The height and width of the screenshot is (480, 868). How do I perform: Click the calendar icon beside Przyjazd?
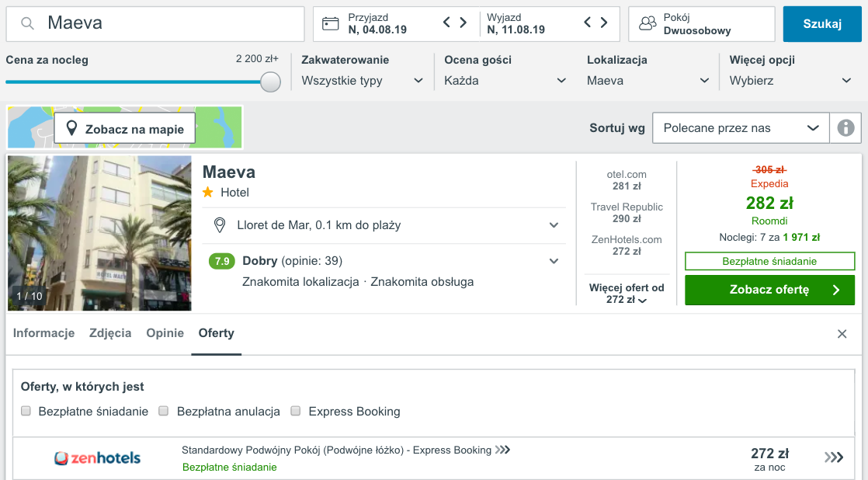pyautogui.click(x=331, y=24)
